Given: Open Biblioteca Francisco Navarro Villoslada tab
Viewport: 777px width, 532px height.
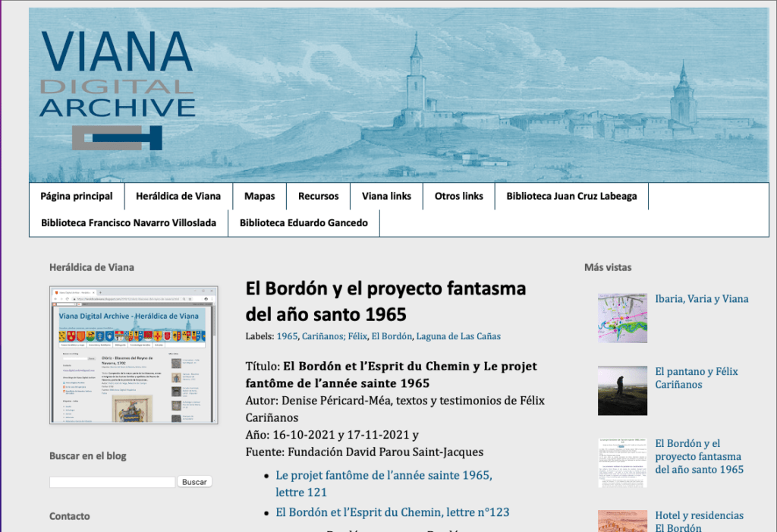Looking at the screenshot, I should tap(128, 223).
